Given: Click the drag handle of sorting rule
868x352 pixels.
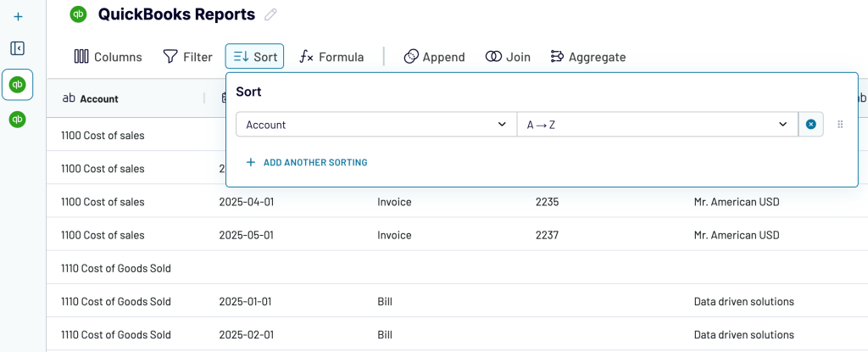Looking at the screenshot, I should (x=840, y=125).
